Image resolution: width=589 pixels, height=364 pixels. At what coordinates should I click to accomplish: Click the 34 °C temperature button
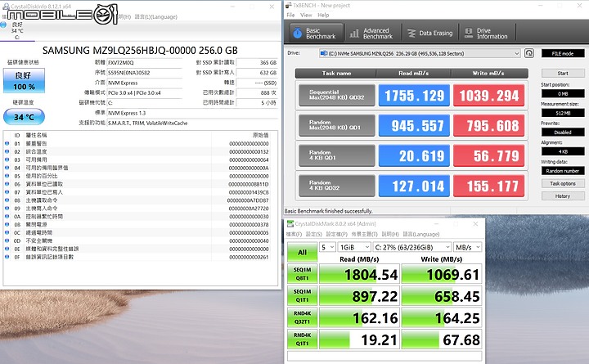[24, 117]
